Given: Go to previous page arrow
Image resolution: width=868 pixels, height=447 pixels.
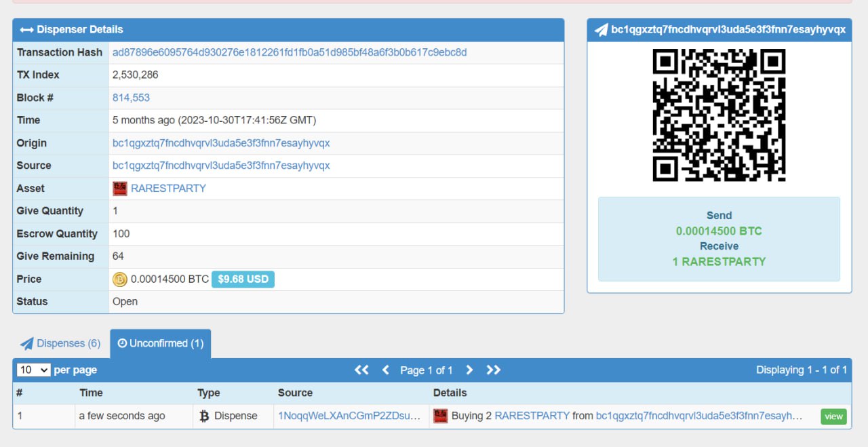Looking at the screenshot, I should pos(386,370).
